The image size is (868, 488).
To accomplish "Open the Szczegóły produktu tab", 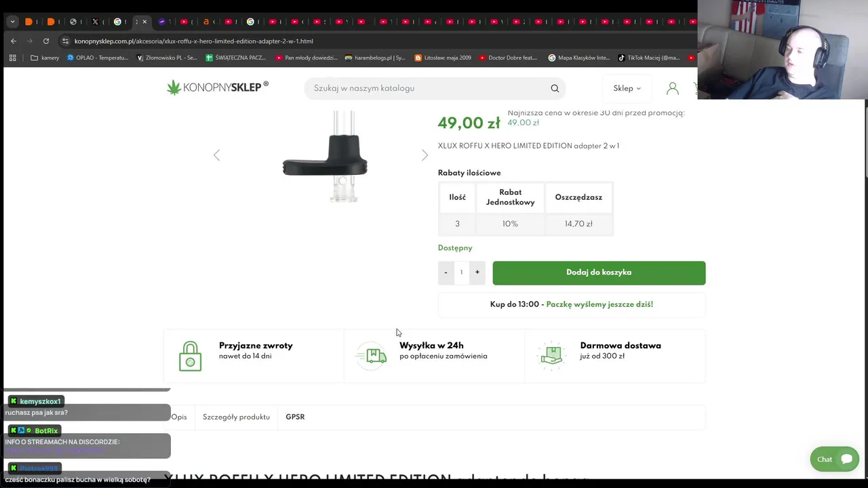I will point(236,417).
